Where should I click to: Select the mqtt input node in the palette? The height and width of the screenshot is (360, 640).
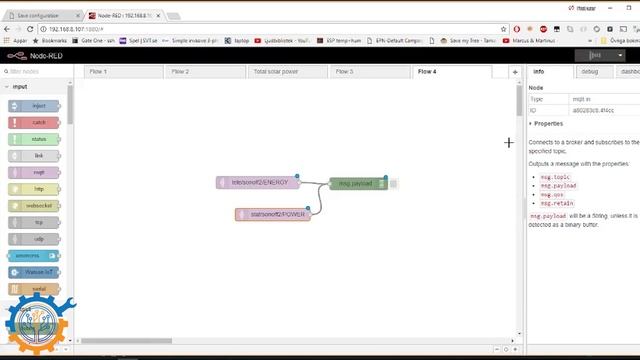[34, 173]
